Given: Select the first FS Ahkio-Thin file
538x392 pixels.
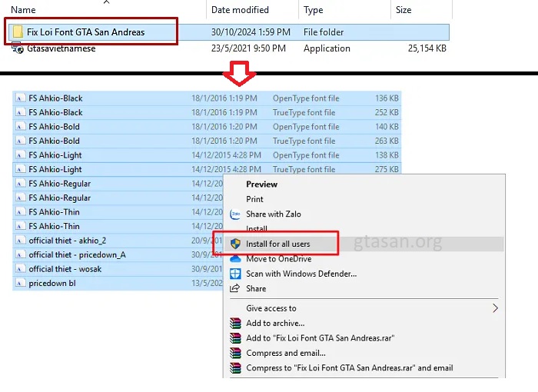Looking at the screenshot, I should click(x=55, y=212).
